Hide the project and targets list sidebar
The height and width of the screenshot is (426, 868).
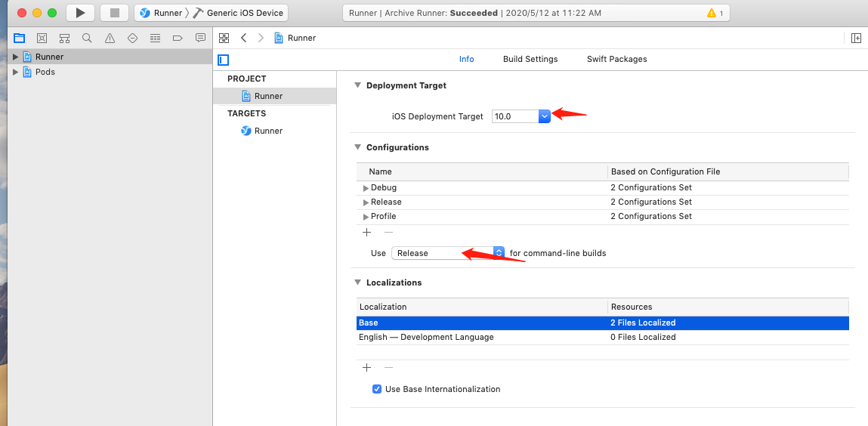[224, 60]
